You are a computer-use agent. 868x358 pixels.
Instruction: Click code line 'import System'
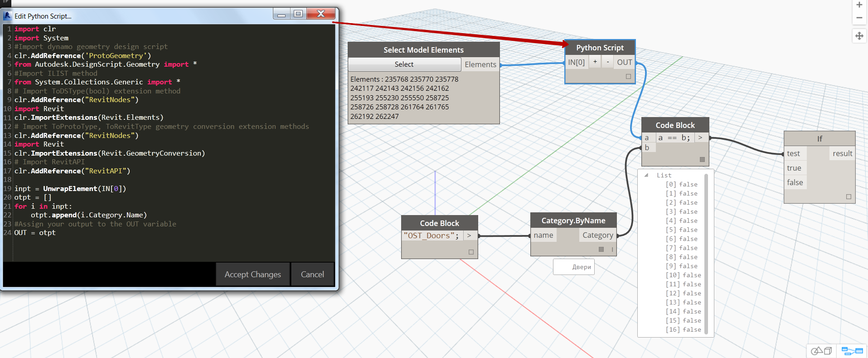[x=41, y=38]
